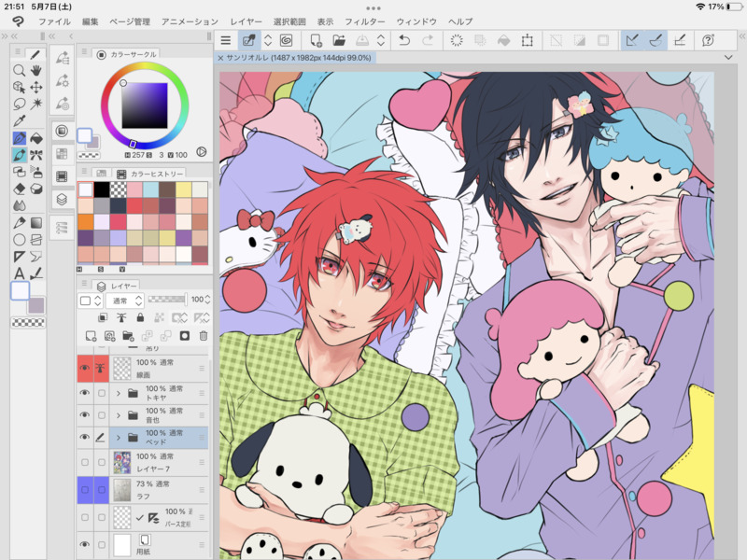Viewport: 747px width, 560px height.
Task: Hide the 用紙 paper layer via eye
Action: pyautogui.click(x=85, y=544)
